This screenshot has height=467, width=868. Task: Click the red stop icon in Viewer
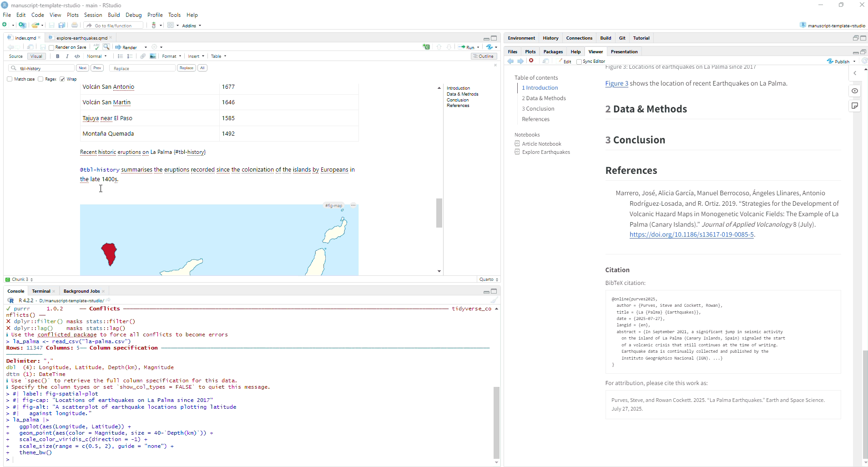531,61
